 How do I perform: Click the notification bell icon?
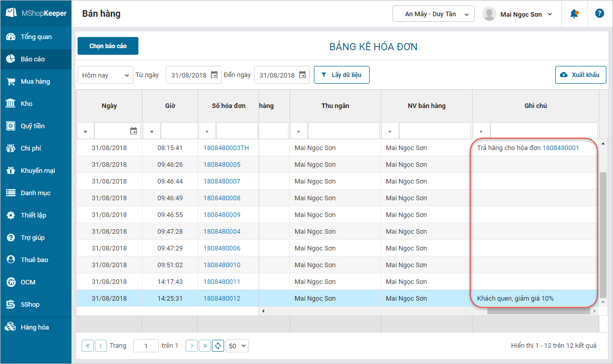point(574,14)
